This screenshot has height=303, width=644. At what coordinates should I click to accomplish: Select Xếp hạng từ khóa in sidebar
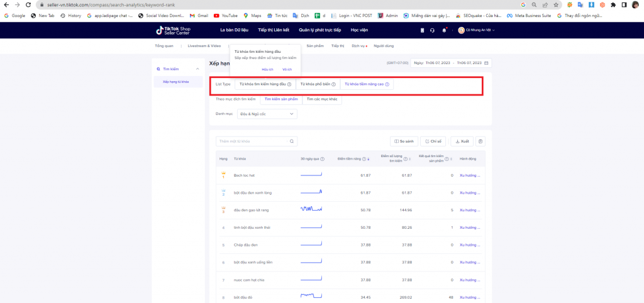point(178,82)
